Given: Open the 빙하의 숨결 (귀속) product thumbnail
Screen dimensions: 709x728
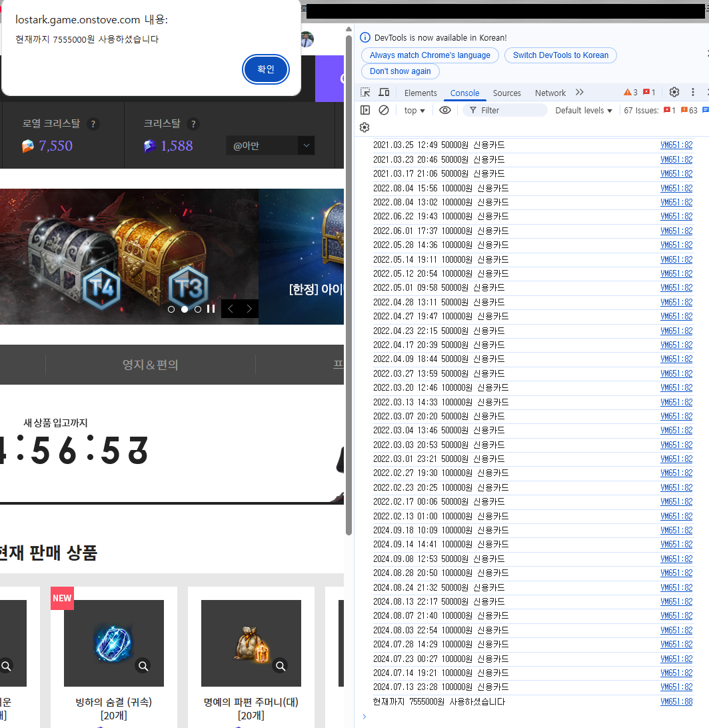Looking at the screenshot, I should point(114,643).
